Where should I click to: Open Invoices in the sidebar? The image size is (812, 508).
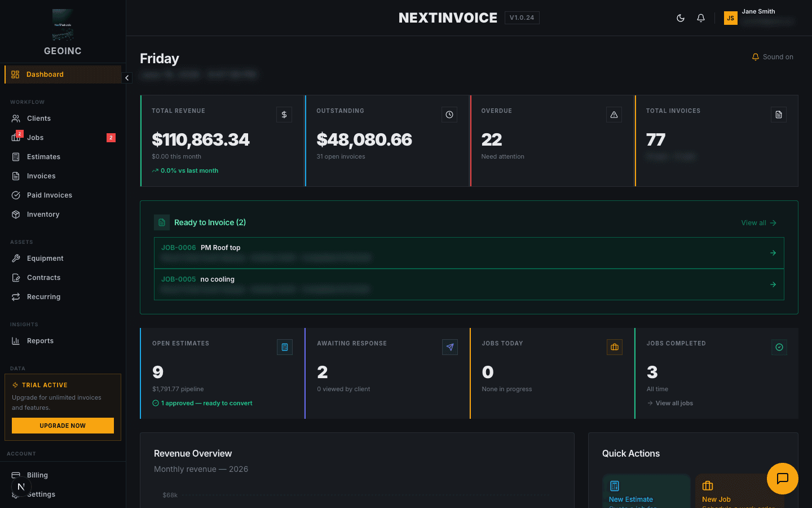point(63,176)
